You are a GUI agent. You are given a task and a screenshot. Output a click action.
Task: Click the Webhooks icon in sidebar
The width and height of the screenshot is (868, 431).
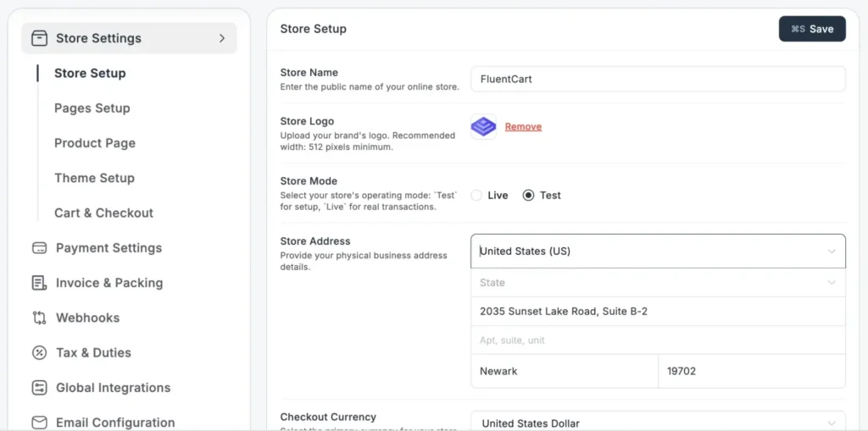pos(39,318)
